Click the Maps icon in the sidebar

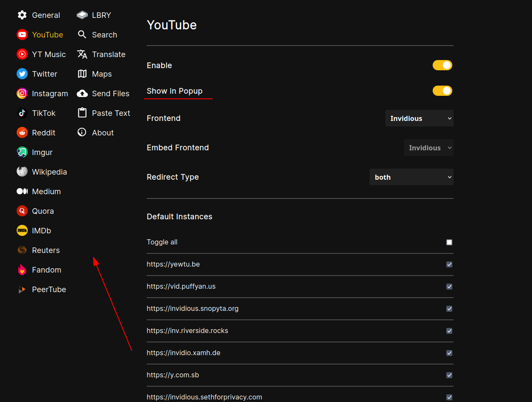tap(82, 74)
